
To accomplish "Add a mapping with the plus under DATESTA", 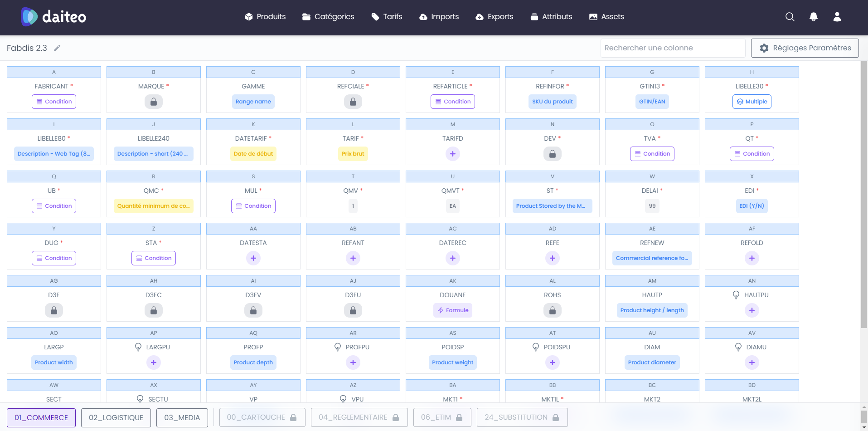I will (x=253, y=258).
